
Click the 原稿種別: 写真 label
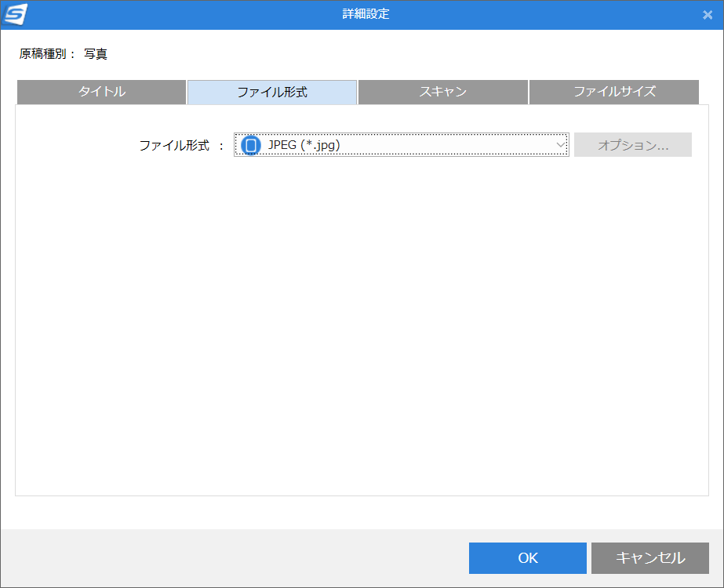click(x=64, y=54)
